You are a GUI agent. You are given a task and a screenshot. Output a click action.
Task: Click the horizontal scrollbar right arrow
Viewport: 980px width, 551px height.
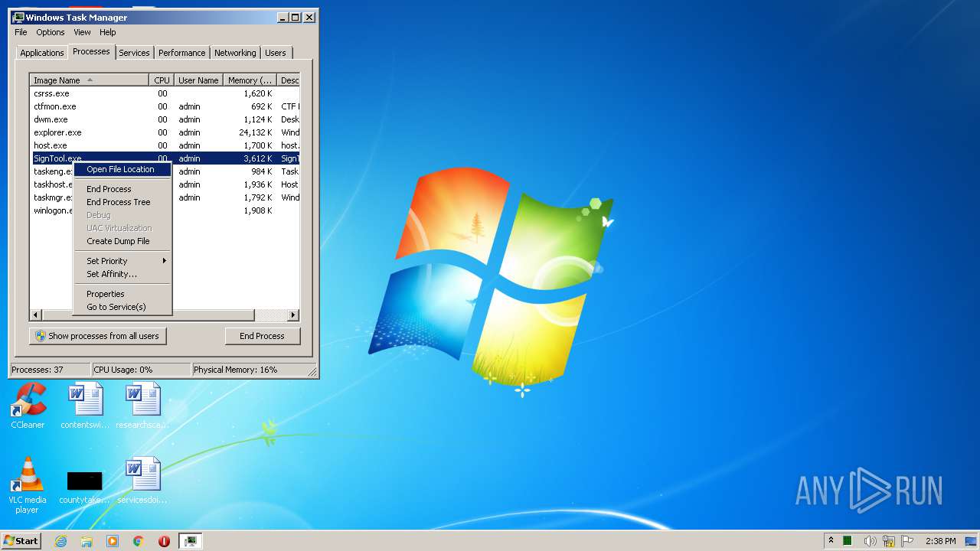293,315
